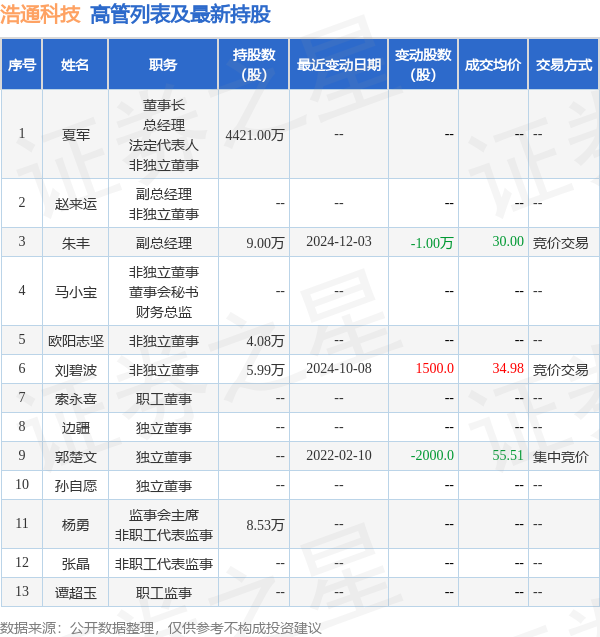Select the 变动股数(股) column header
Image resolution: width=600 pixels, height=637 pixels.
(x=423, y=64)
